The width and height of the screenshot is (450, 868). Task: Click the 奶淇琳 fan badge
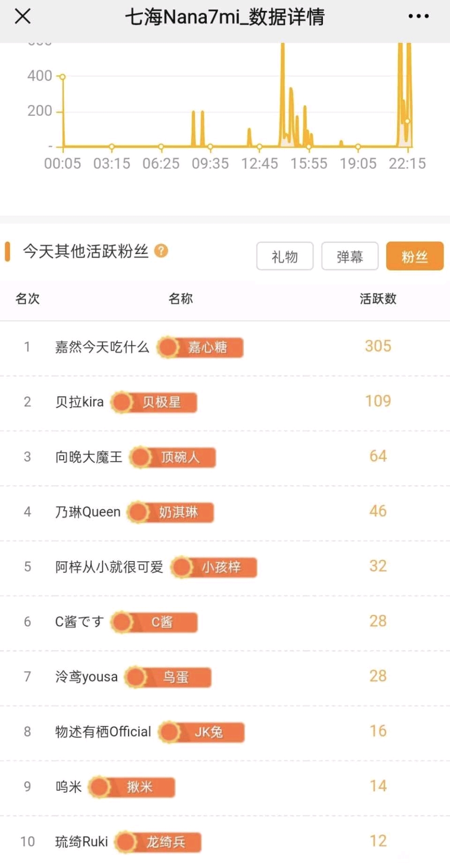(x=171, y=512)
